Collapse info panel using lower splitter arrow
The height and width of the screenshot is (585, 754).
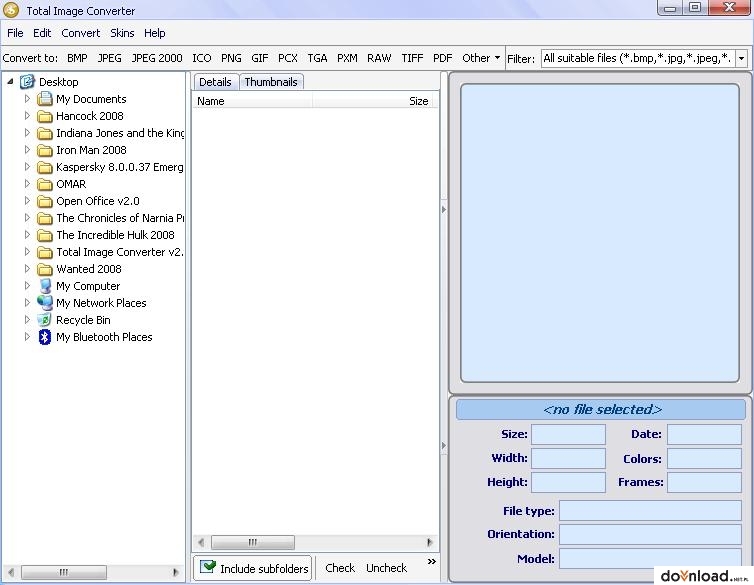tap(444, 446)
